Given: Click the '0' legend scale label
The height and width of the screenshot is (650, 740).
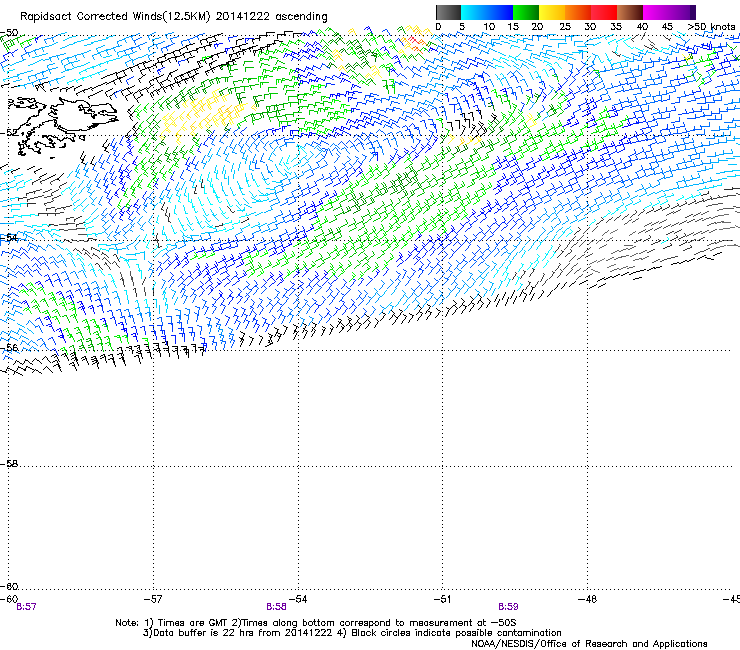Looking at the screenshot, I should pos(438,26).
